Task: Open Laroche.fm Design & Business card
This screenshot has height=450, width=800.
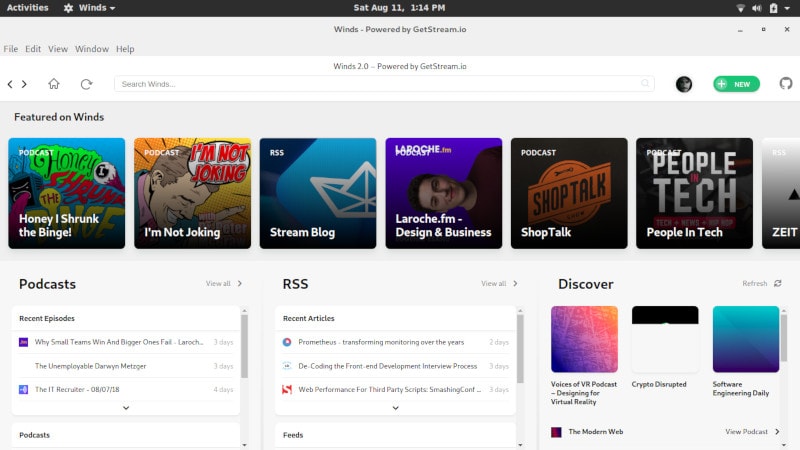Action: point(443,193)
